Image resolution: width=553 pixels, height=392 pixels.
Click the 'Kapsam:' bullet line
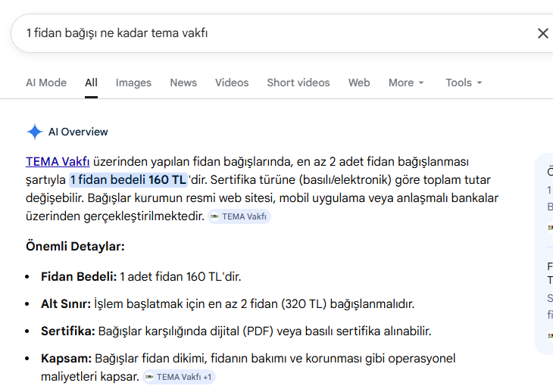248,367
